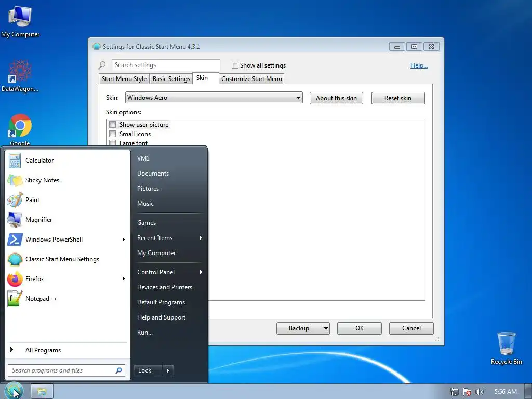Image resolution: width=532 pixels, height=399 pixels.
Task: Expand the Windows PowerShell submenu arrow
Action: (124, 239)
